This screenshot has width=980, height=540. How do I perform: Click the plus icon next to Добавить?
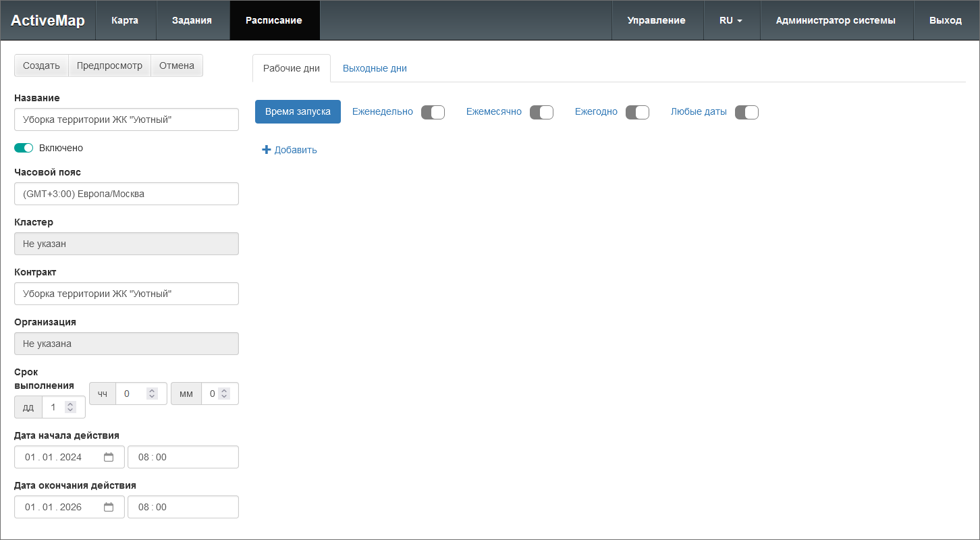coord(266,150)
